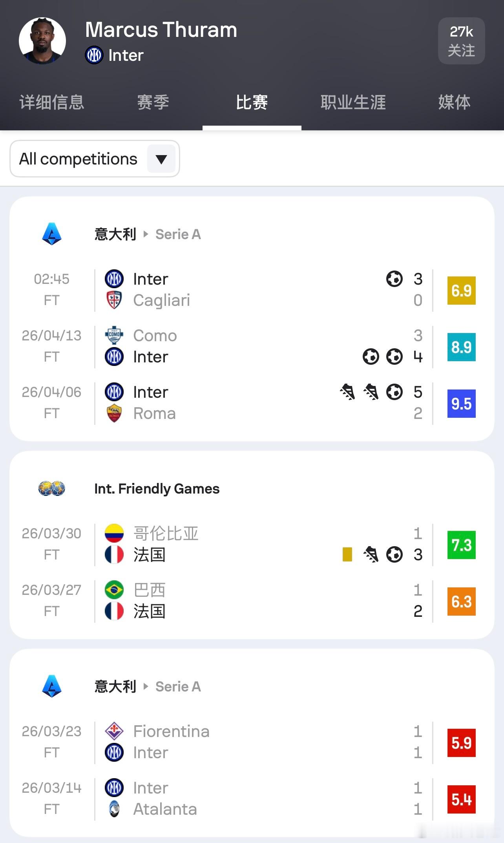
Task: Switch to the 详细信息 tab
Action: (52, 102)
